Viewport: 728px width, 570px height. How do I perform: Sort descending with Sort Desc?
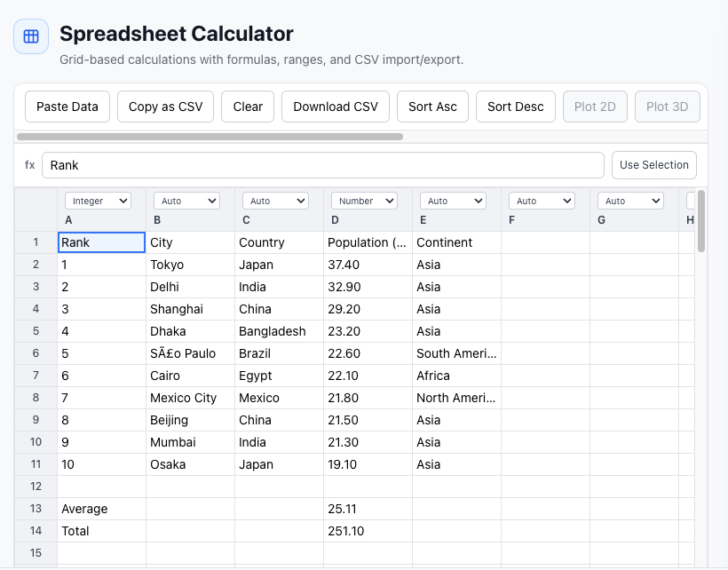(x=516, y=107)
